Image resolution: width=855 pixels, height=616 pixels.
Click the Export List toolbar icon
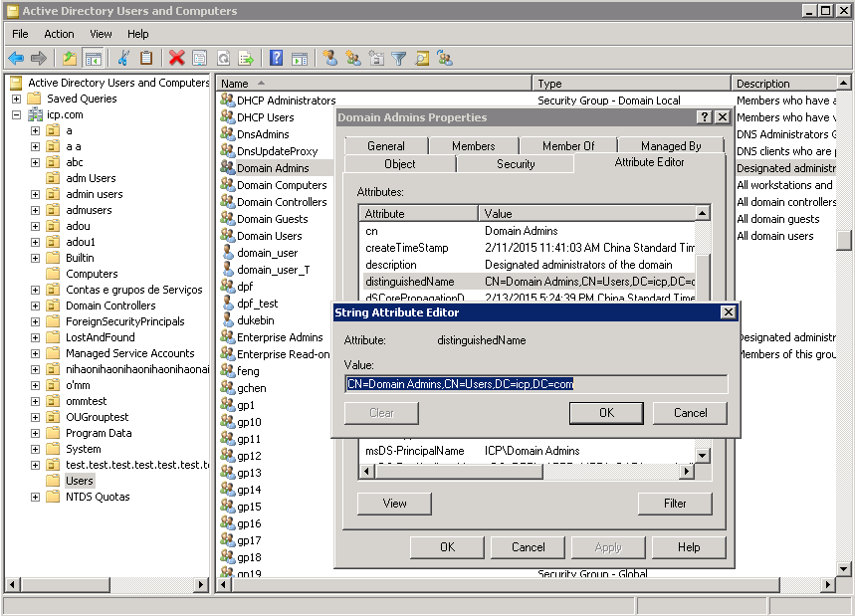pyautogui.click(x=246, y=58)
